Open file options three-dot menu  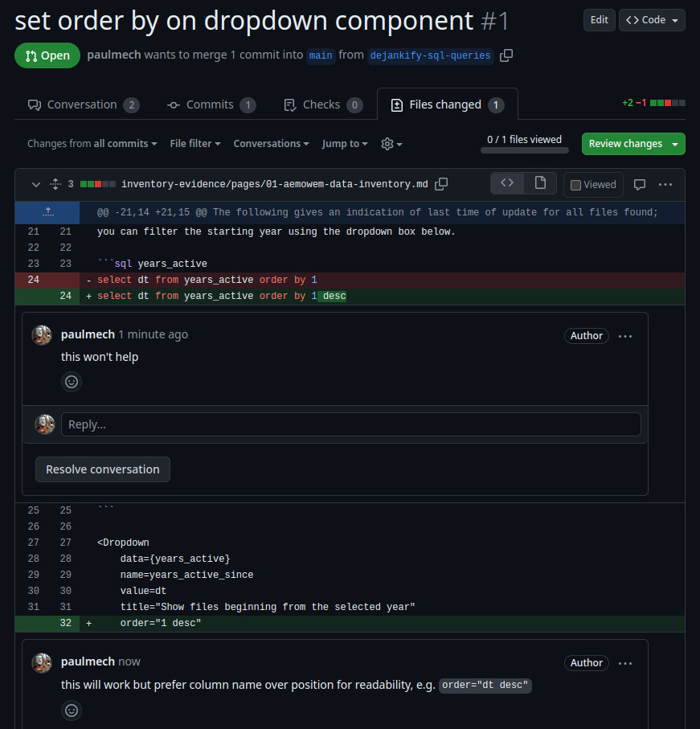pos(665,185)
